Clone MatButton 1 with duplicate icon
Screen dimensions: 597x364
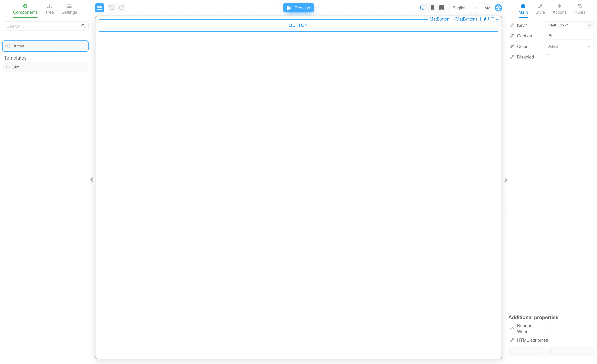(x=486, y=19)
